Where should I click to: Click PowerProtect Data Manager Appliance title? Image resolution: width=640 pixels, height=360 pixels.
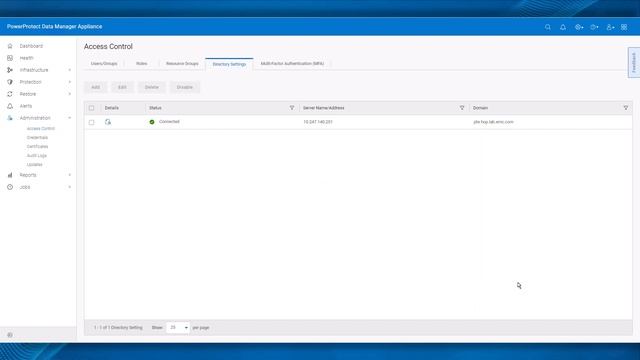coord(54,27)
